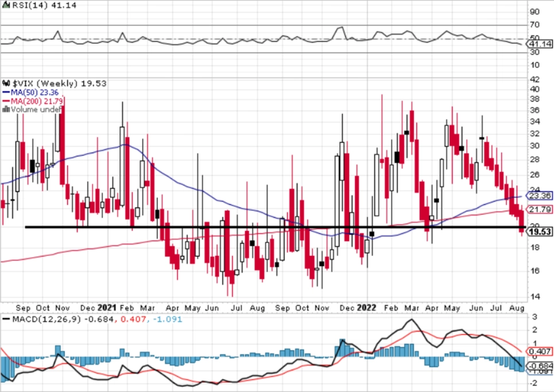Select the 19.53 last price tag
The image size is (554, 392).
(x=540, y=232)
